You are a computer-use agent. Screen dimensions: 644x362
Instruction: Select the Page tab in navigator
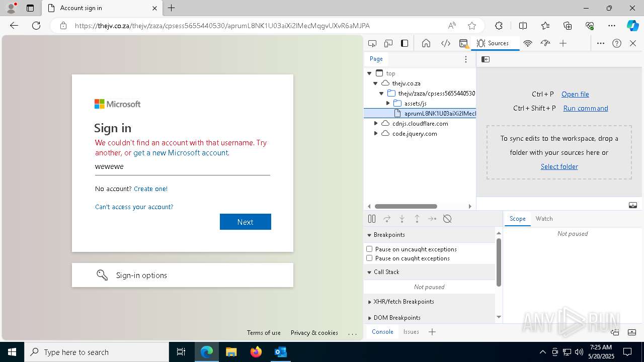376,59
